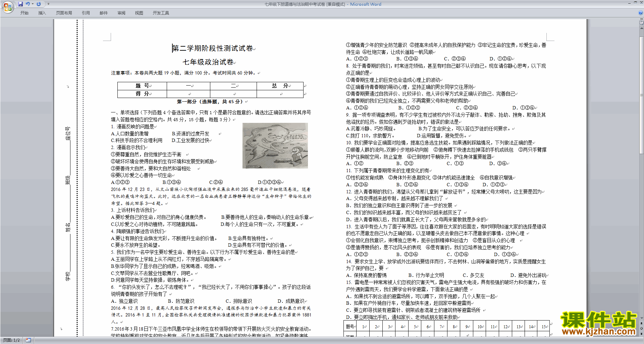Click the subtitle 七年级政治试卷
Screen dimensions: 644x344
click(208, 62)
